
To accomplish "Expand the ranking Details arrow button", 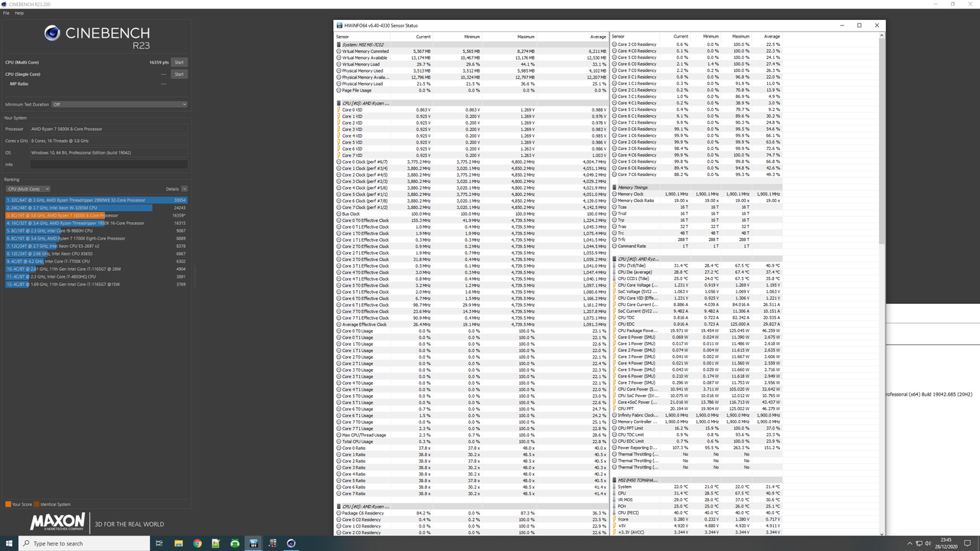I will (185, 189).
